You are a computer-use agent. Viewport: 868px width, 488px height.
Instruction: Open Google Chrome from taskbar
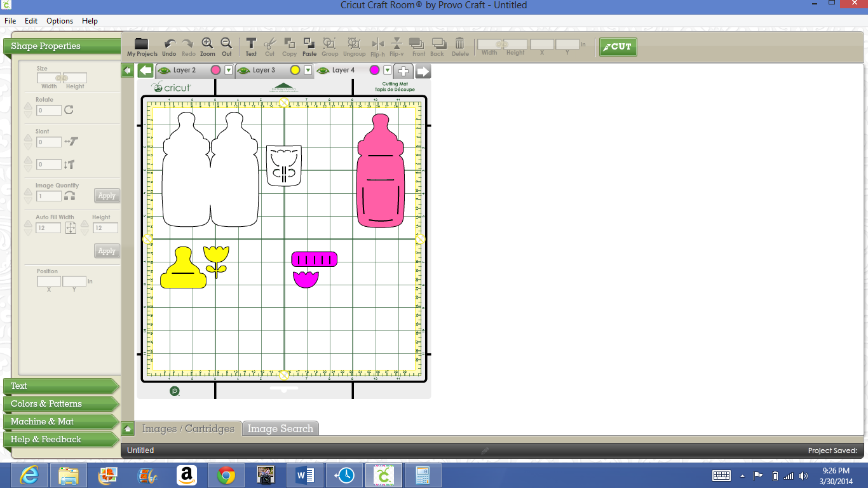click(x=226, y=475)
